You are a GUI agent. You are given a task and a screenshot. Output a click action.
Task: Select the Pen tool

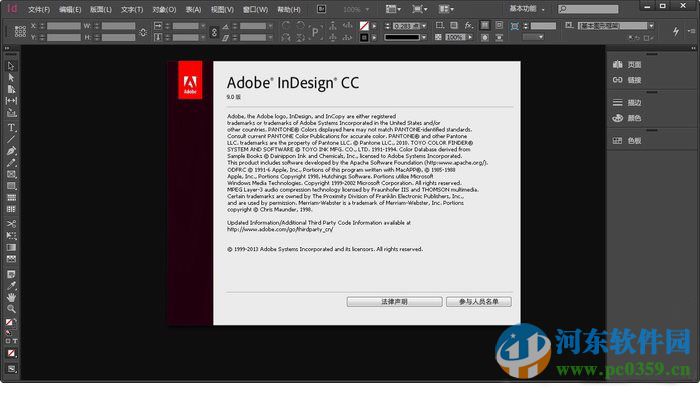pos(11,151)
